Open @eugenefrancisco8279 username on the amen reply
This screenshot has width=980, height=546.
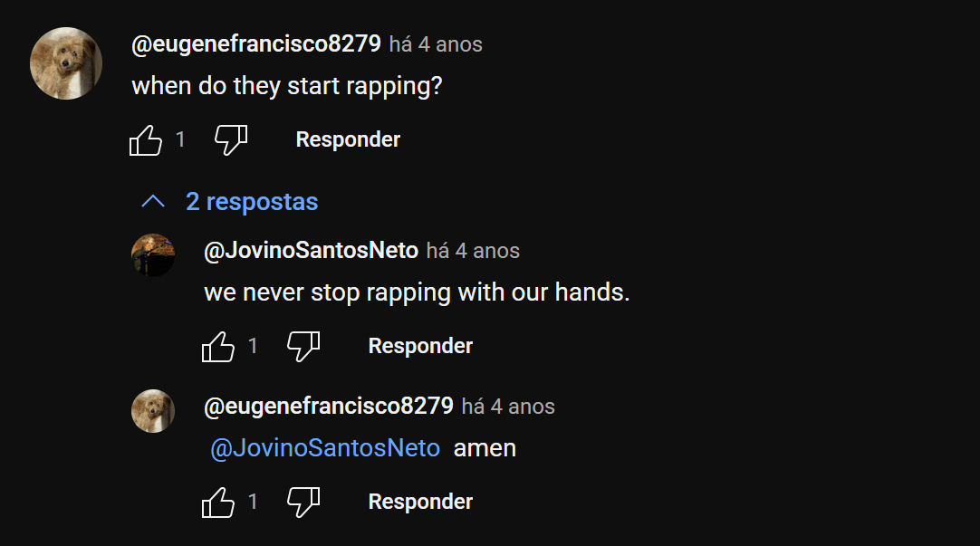[x=329, y=407]
